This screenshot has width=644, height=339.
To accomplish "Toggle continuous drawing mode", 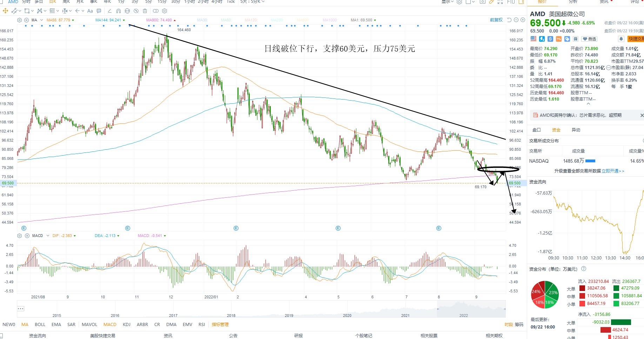I will pos(127,11).
